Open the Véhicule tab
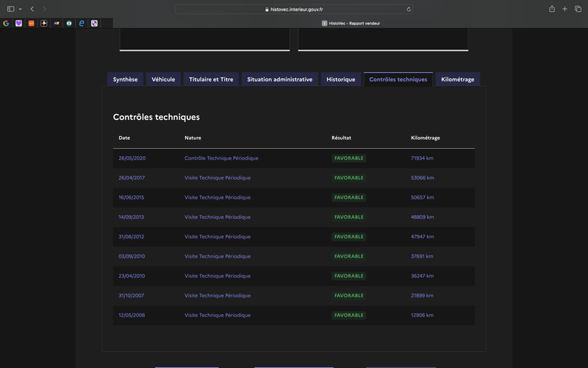The height and width of the screenshot is (368, 588). (163, 79)
